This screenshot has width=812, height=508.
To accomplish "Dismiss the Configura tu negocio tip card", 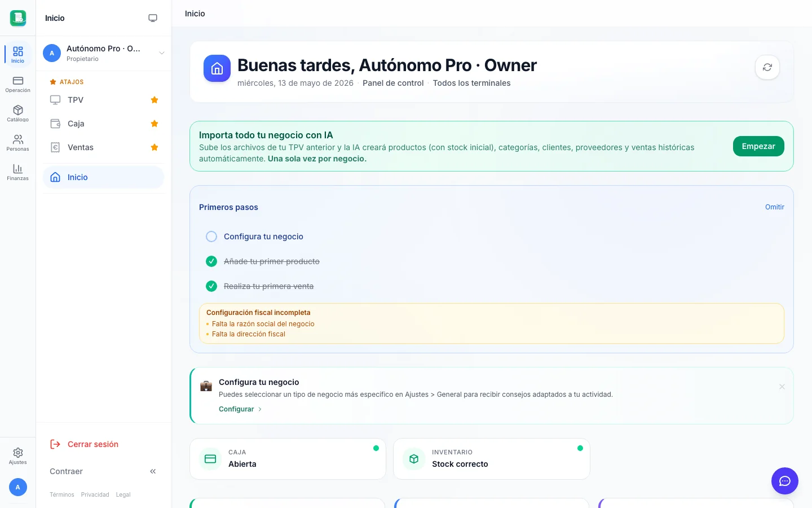I will pos(782,387).
